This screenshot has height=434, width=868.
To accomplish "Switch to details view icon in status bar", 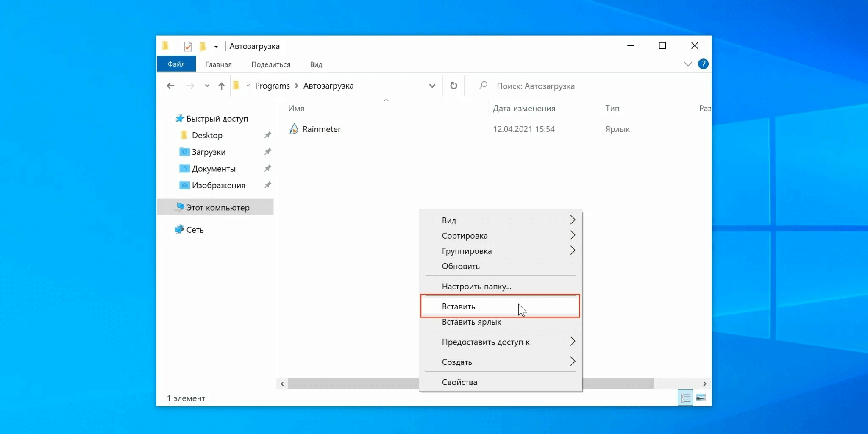I will tap(685, 398).
